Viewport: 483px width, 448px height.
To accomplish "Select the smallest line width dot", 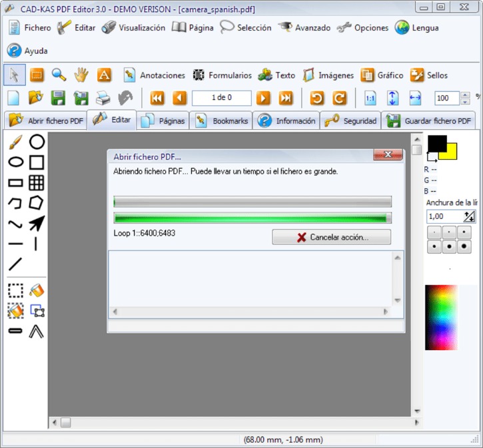I will pos(434,233).
